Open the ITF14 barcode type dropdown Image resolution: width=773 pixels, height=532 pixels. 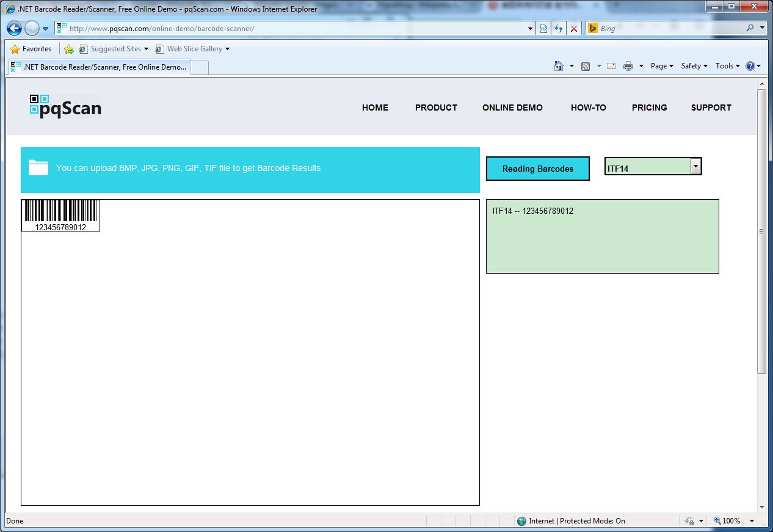653,167
